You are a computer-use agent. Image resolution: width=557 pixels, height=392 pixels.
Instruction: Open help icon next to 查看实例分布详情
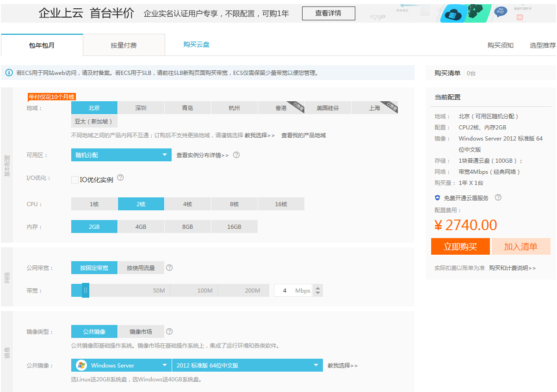pyautogui.click(x=236, y=155)
